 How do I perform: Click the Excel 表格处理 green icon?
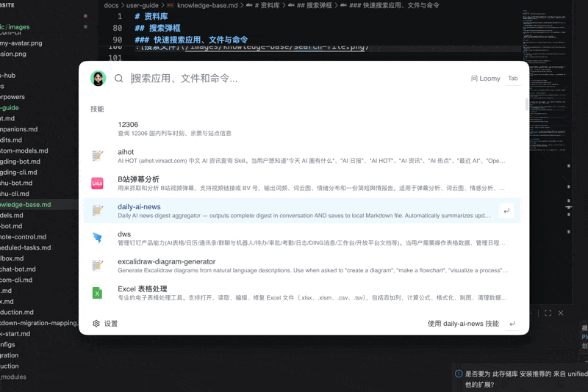coord(98,293)
